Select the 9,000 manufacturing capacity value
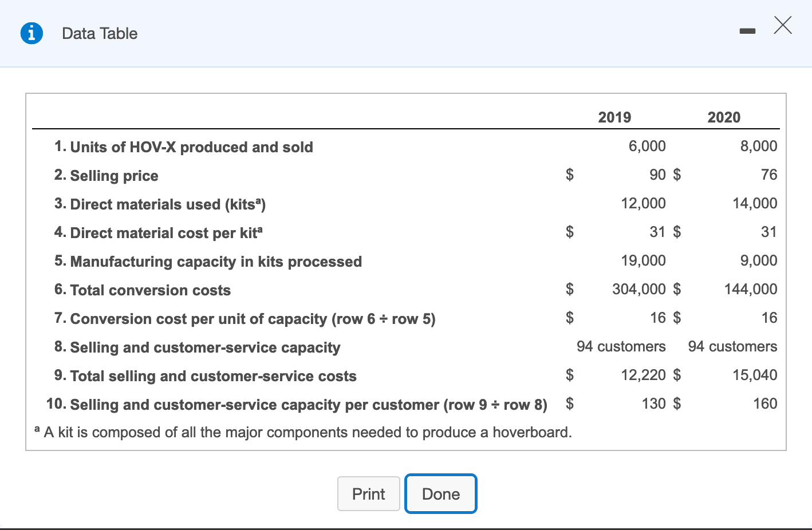 [x=759, y=260]
